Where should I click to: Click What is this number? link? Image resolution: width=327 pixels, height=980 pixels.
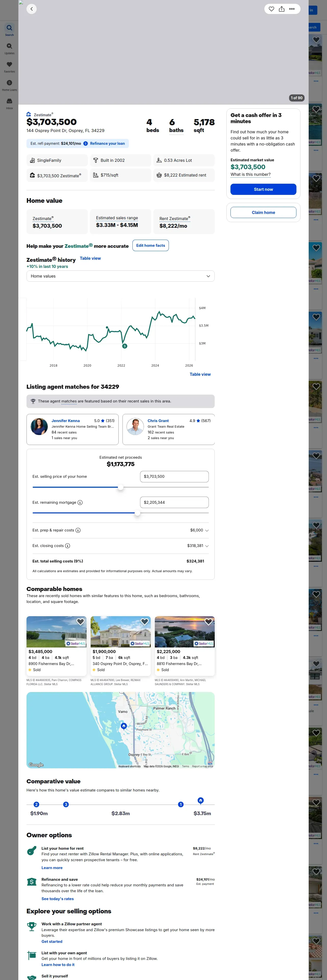click(x=251, y=175)
